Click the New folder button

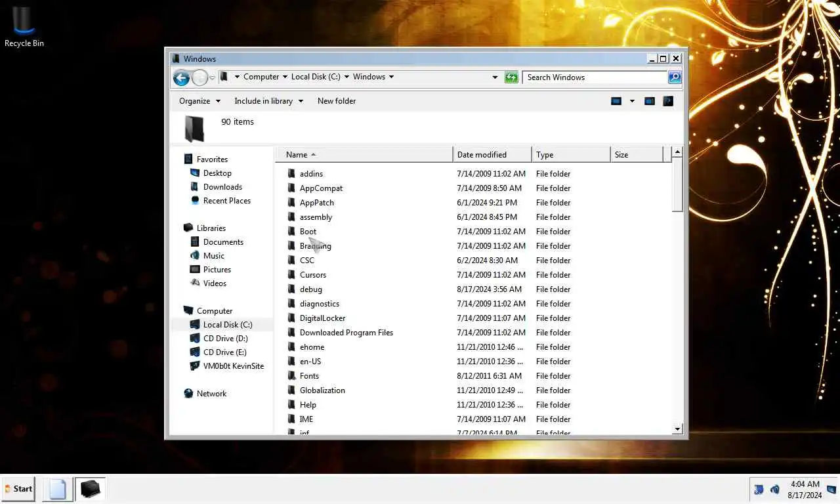click(x=337, y=101)
